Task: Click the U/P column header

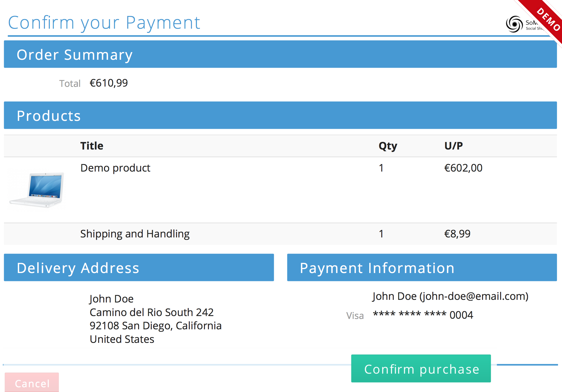Action: point(454,146)
